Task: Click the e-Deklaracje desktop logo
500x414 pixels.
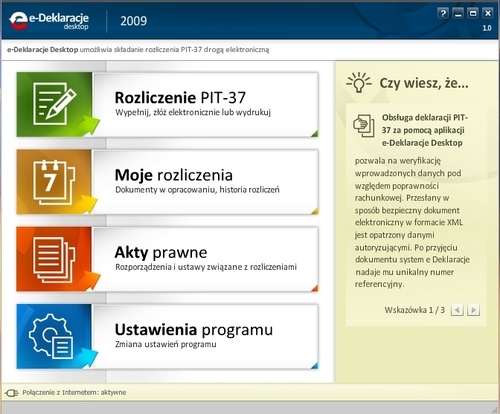Action: click(49, 21)
